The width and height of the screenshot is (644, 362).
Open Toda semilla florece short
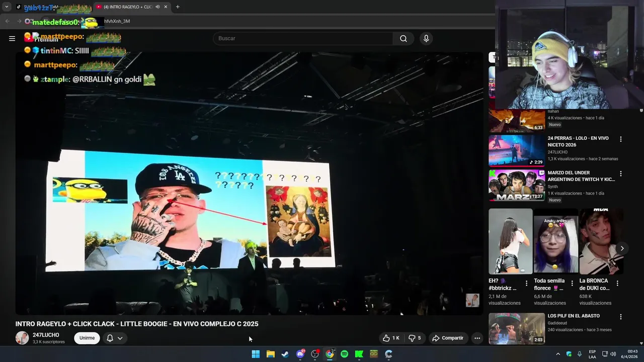tap(555, 241)
